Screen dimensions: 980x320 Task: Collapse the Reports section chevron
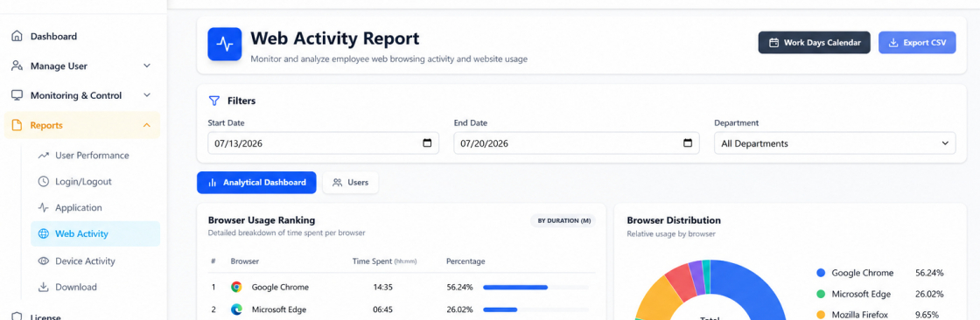pyautogui.click(x=147, y=125)
